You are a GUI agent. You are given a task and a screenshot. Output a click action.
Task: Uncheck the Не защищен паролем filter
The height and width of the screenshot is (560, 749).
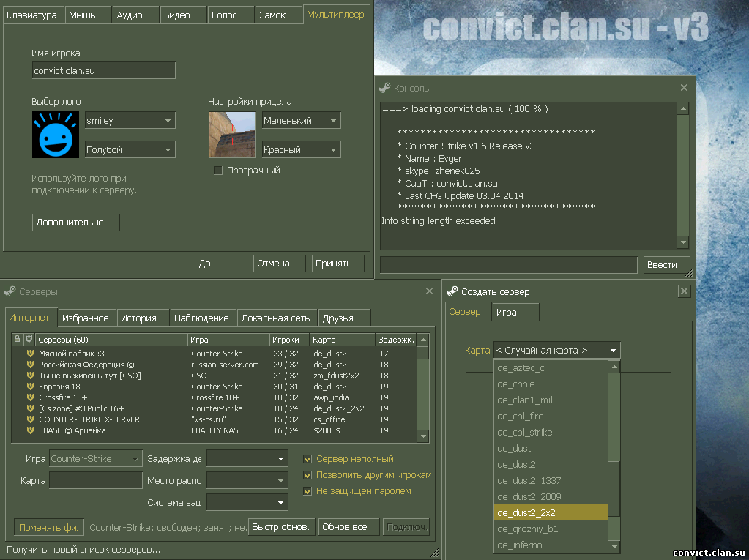[308, 490]
